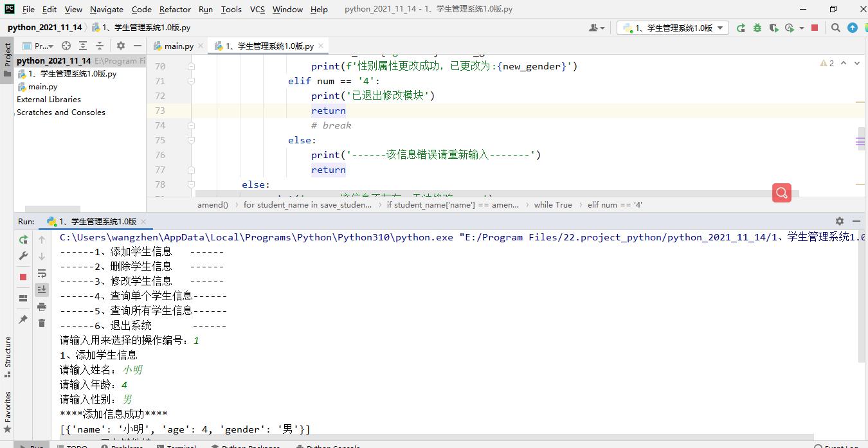Click the Profile run icon in toolbar
Viewport: 868px width, 448px height.
(790, 28)
